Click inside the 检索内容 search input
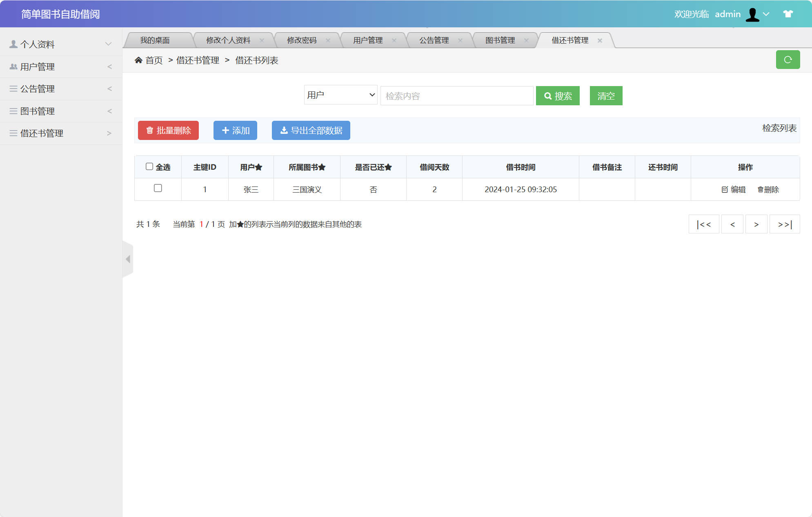This screenshot has width=812, height=517. point(456,95)
